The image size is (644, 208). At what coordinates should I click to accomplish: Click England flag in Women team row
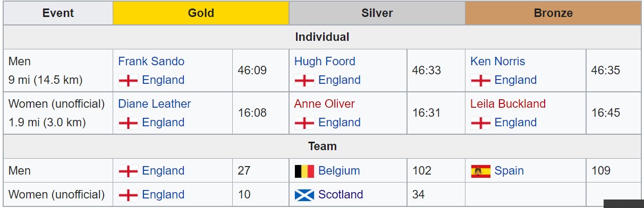[x=128, y=195]
